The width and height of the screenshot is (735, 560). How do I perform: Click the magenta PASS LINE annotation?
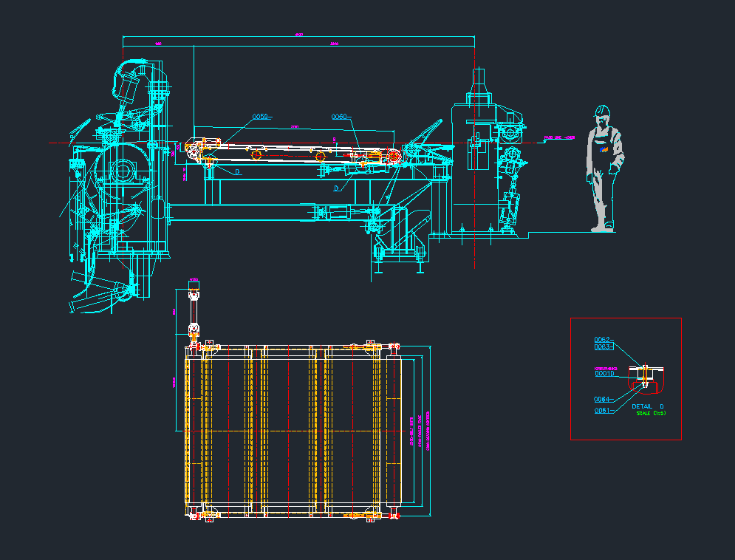coord(559,137)
